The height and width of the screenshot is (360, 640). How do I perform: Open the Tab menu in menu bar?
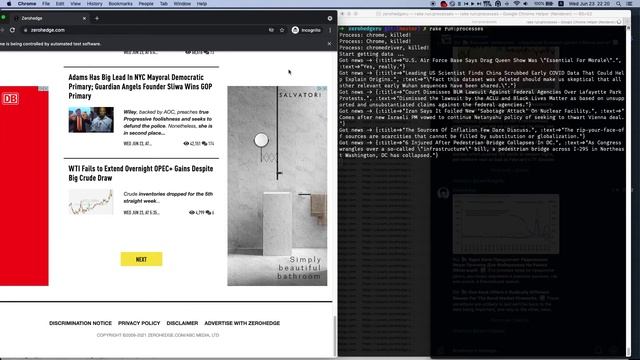[x=164, y=4]
